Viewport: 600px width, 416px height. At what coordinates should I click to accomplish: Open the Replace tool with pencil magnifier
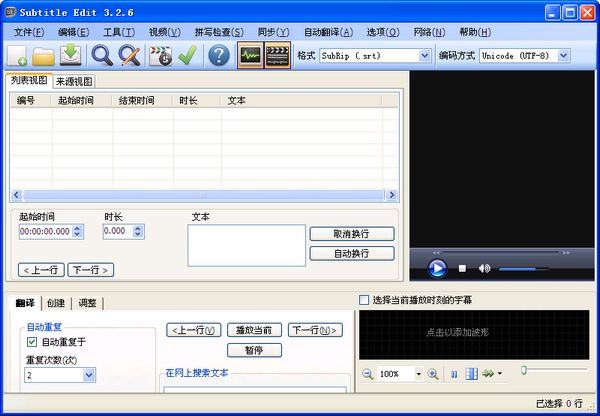coord(129,56)
